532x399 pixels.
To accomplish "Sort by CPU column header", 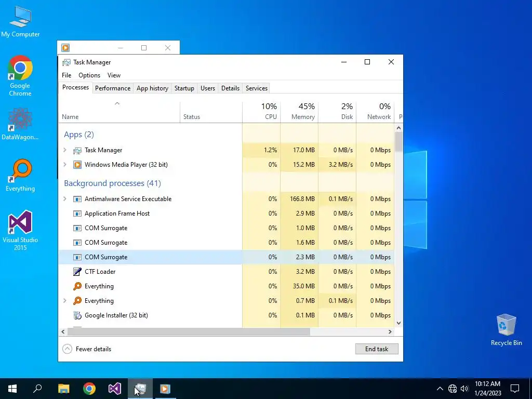I will [x=261, y=112].
